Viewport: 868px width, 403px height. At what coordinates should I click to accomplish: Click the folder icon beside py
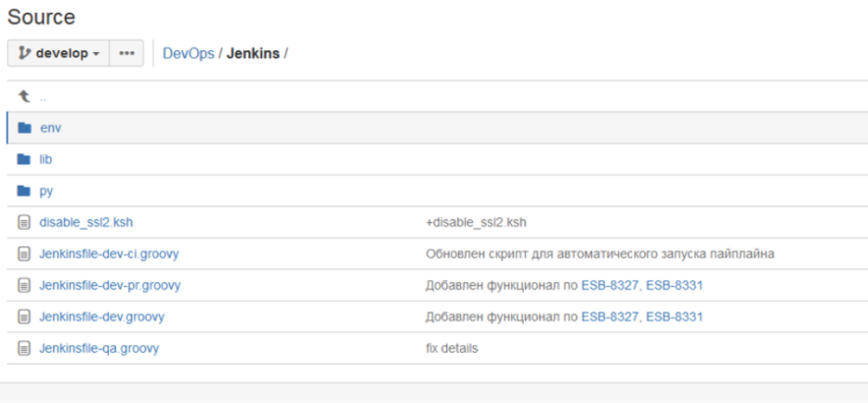point(24,191)
